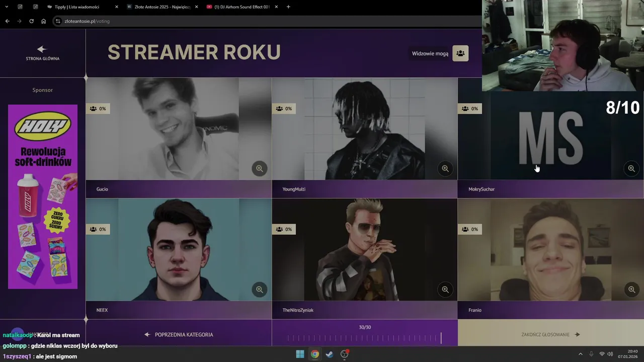Choose NEEX's portrait card

pyautogui.click(x=179, y=249)
